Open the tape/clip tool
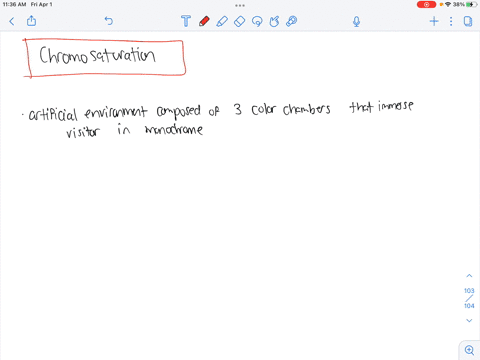The image size is (480, 360). [x=292, y=21]
